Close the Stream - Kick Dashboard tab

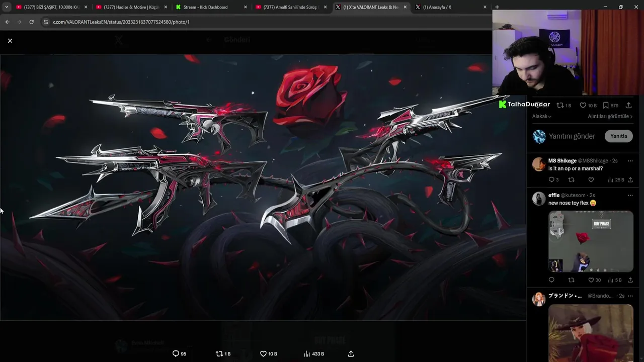click(246, 7)
